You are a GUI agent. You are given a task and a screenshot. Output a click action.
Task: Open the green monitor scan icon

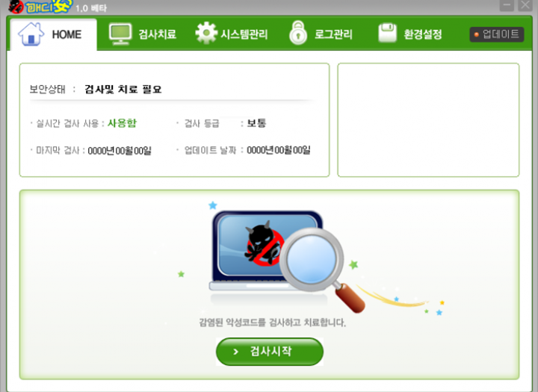[120, 34]
